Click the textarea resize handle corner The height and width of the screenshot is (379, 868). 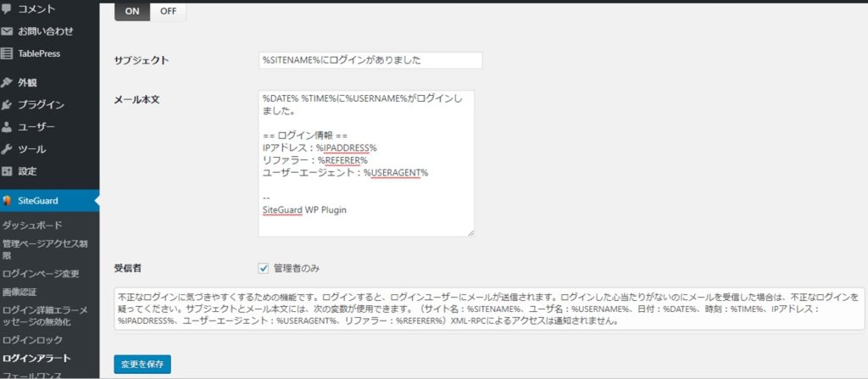click(x=470, y=233)
